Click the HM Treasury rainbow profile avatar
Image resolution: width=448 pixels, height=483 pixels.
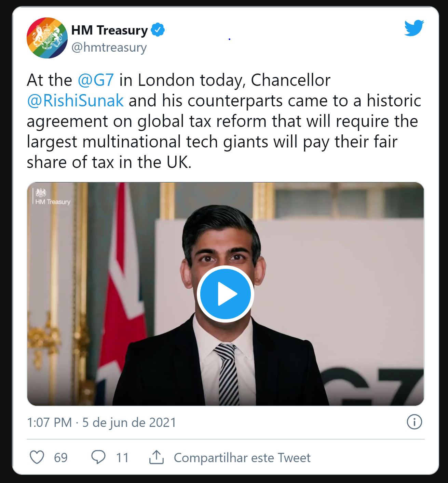47,38
